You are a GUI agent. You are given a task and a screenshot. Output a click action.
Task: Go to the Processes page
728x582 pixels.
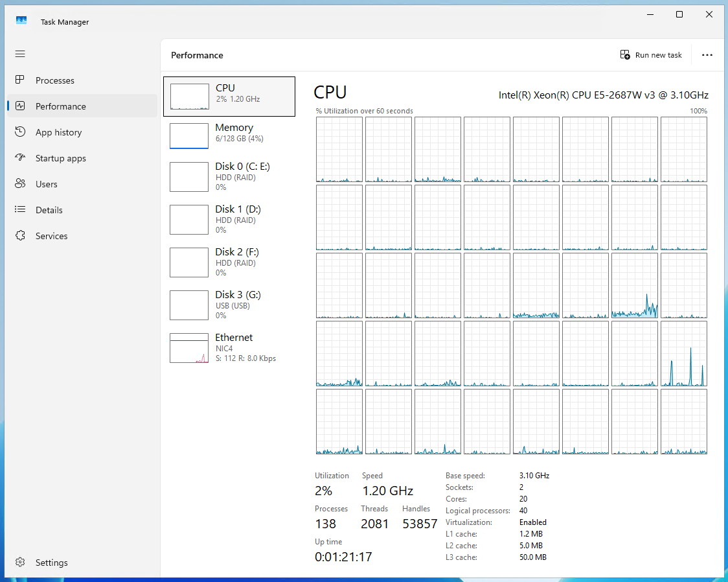(x=82, y=80)
